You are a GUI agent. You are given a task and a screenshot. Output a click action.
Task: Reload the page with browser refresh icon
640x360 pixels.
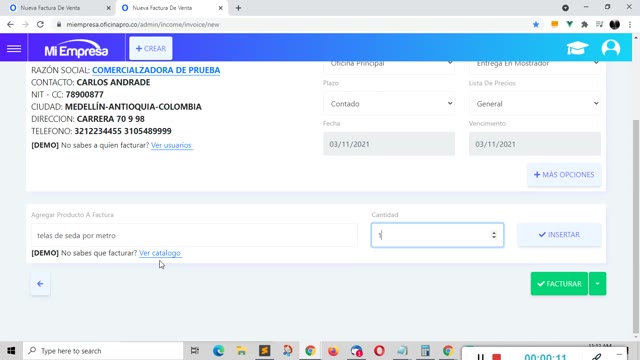(x=40, y=24)
